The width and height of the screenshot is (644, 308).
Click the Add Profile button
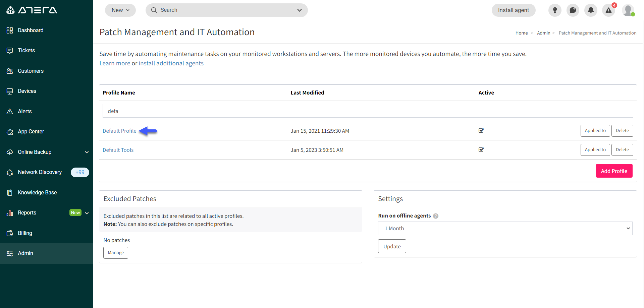614,171
